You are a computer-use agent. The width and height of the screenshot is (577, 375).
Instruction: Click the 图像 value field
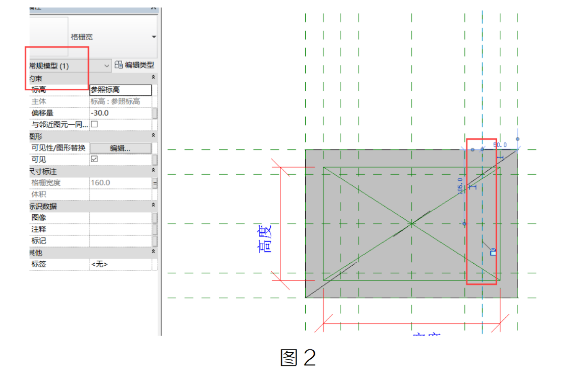(121, 217)
